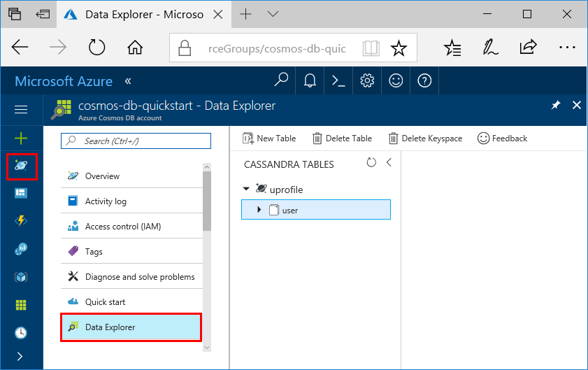Open the Overview menu item
This screenshot has height=370, width=588.
pyautogui.click(x=102, y=176)
